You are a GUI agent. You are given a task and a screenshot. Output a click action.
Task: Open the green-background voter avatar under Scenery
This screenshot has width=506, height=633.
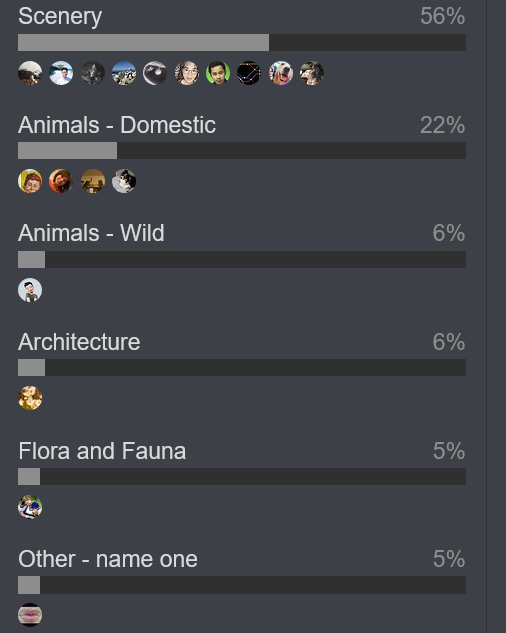[x=218, y=73]
